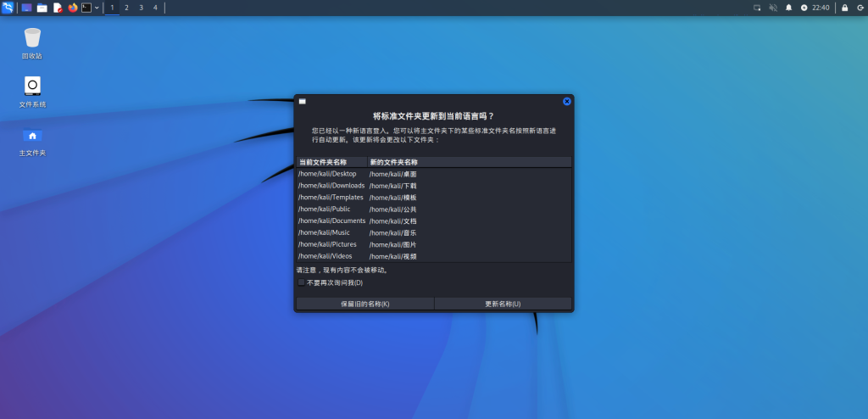Click the dialog window menu icon
This screenshot has height=419, width=868.
(303, 102)
